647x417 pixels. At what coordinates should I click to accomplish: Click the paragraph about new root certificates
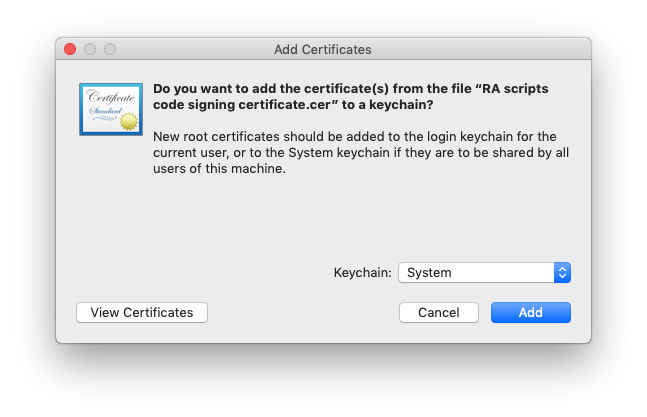361,153
